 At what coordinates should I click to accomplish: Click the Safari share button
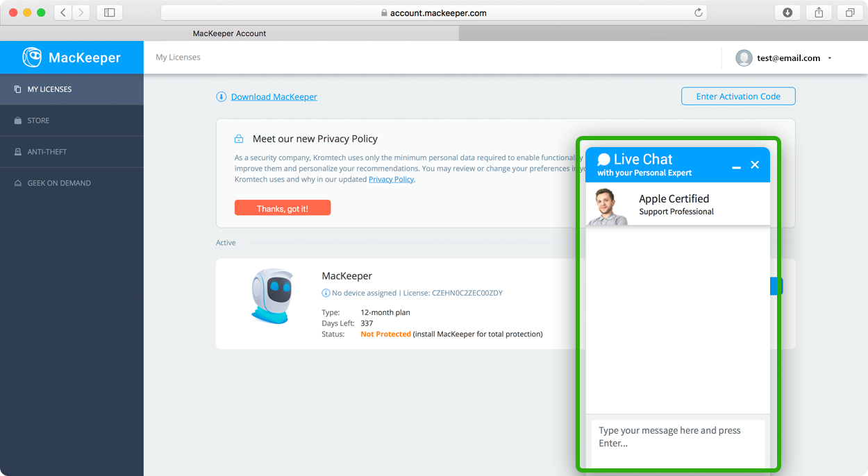(x=819, y=12)
